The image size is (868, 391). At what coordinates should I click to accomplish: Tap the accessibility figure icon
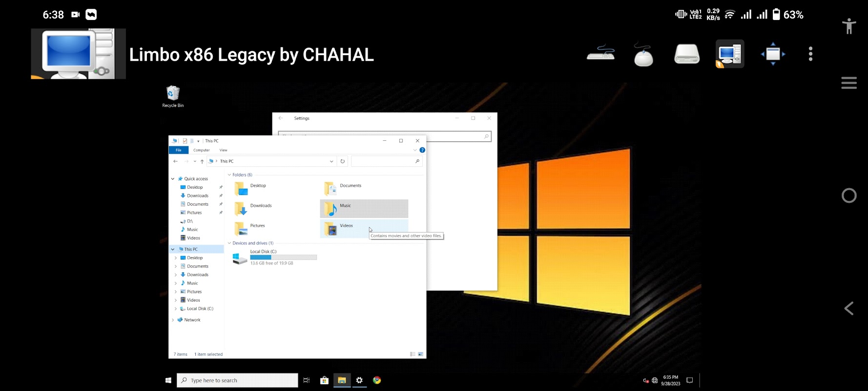point(849,26)
